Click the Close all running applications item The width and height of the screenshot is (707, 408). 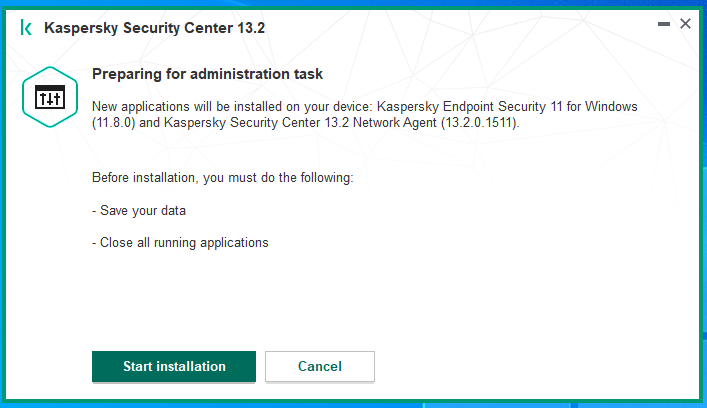pos(180,243)
